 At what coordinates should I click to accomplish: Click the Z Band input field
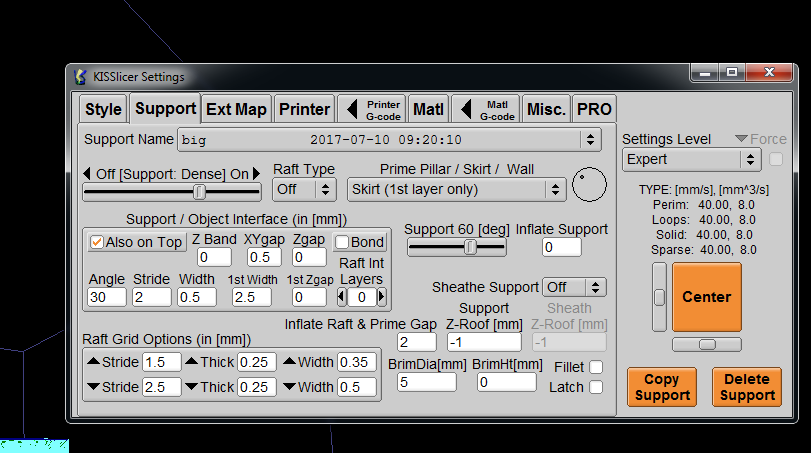[x=214, y=257]
